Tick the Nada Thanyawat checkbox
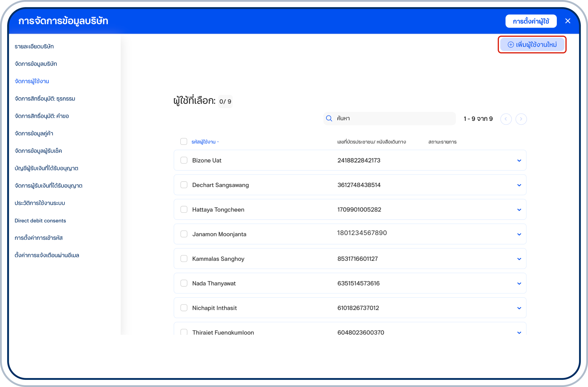The image size is (588, 387). (184, 283)
